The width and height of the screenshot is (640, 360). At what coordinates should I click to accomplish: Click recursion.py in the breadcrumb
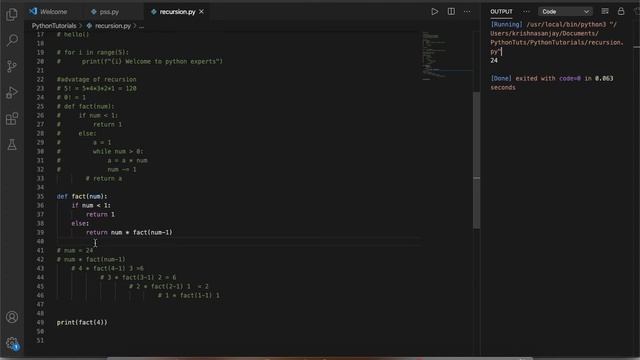(x=113, y=26)
